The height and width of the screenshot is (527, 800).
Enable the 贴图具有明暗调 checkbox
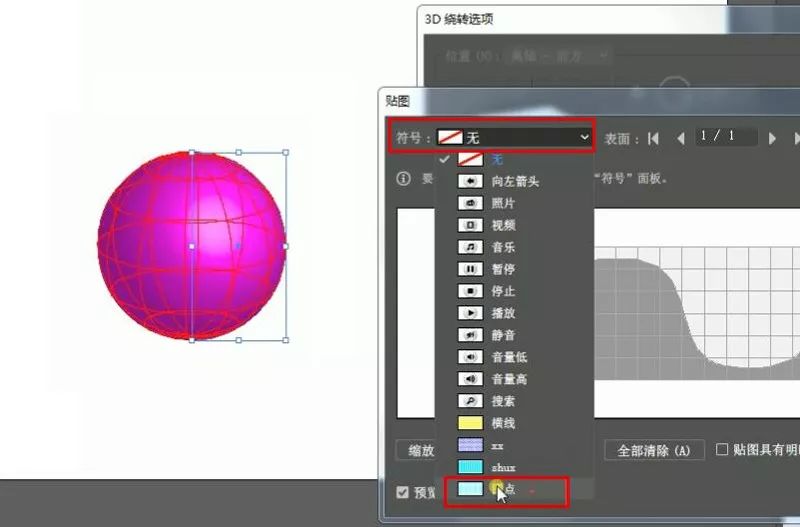point(722,450)
